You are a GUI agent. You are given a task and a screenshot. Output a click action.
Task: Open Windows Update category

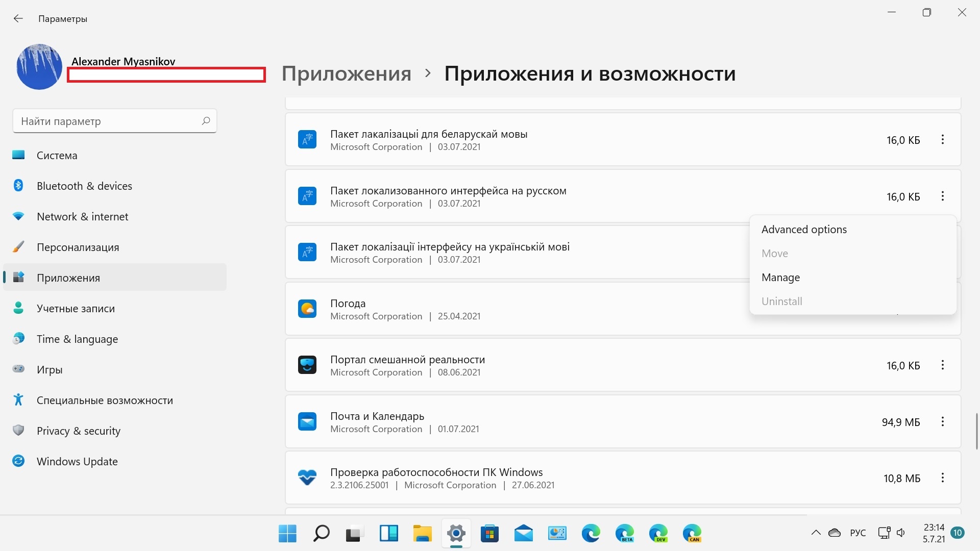115,461
